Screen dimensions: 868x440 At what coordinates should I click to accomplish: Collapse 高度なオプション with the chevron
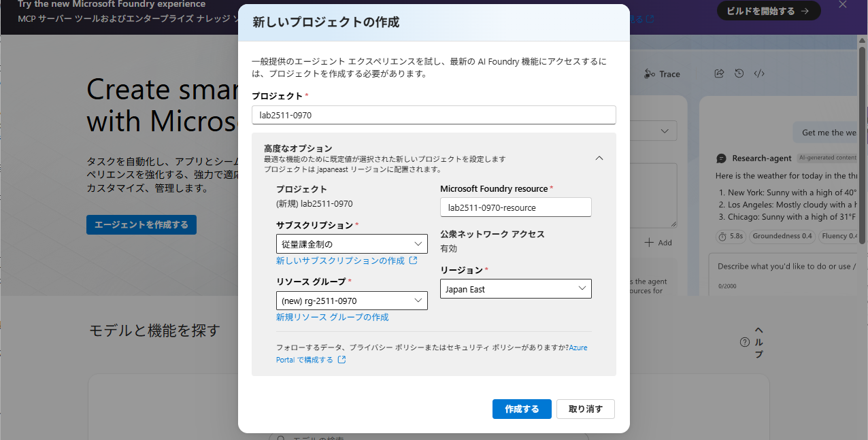599,158
